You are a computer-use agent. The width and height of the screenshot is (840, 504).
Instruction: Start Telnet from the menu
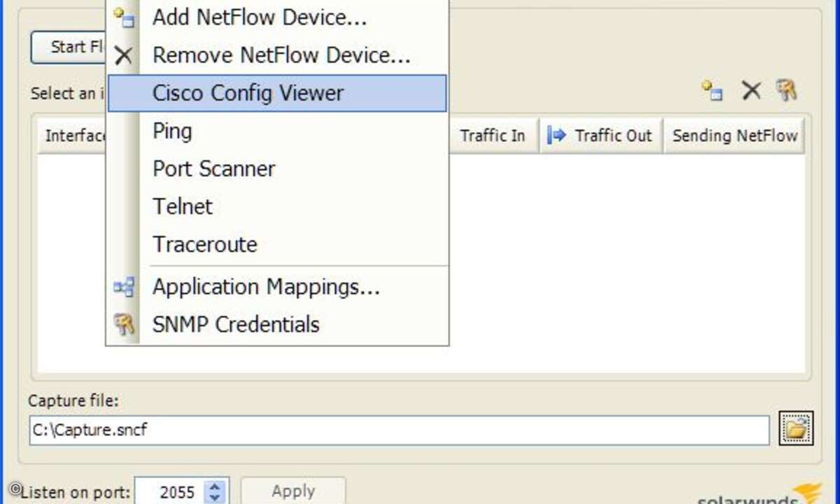pyautogui.click(x=277, y=206)
